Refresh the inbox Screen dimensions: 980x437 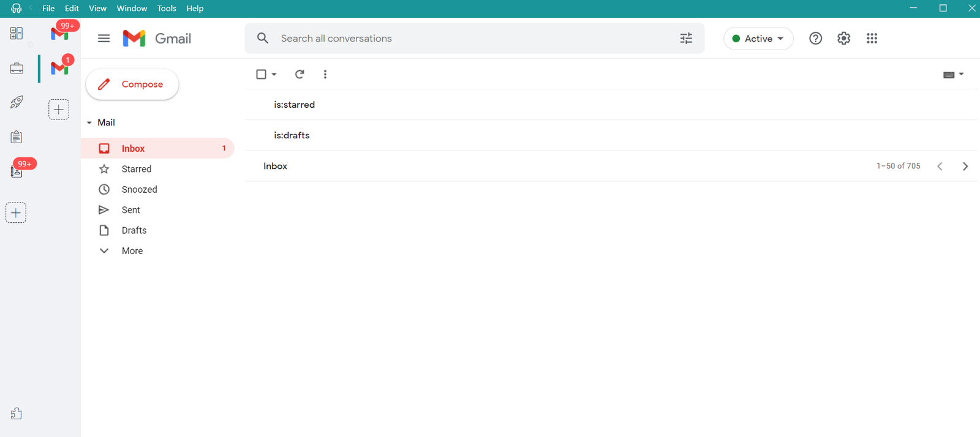click(x=300, y=74)
